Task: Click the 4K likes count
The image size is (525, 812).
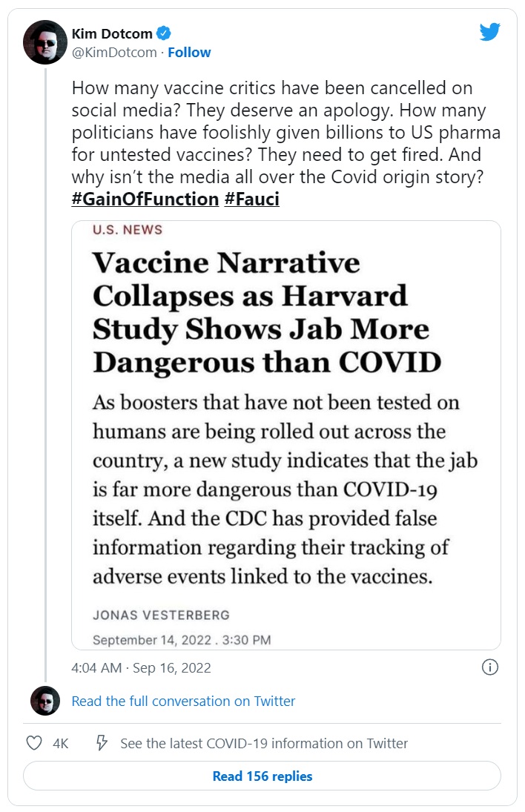Action: tap(61, 743)
